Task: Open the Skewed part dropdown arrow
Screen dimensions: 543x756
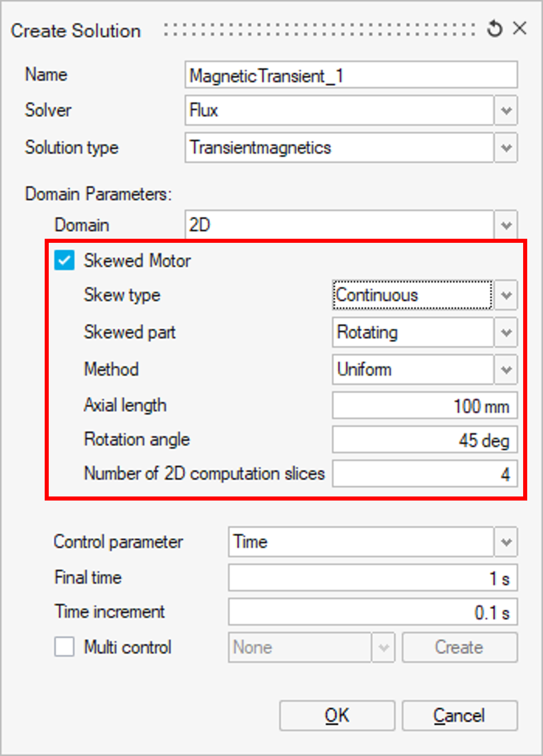Action: (506, 333)
